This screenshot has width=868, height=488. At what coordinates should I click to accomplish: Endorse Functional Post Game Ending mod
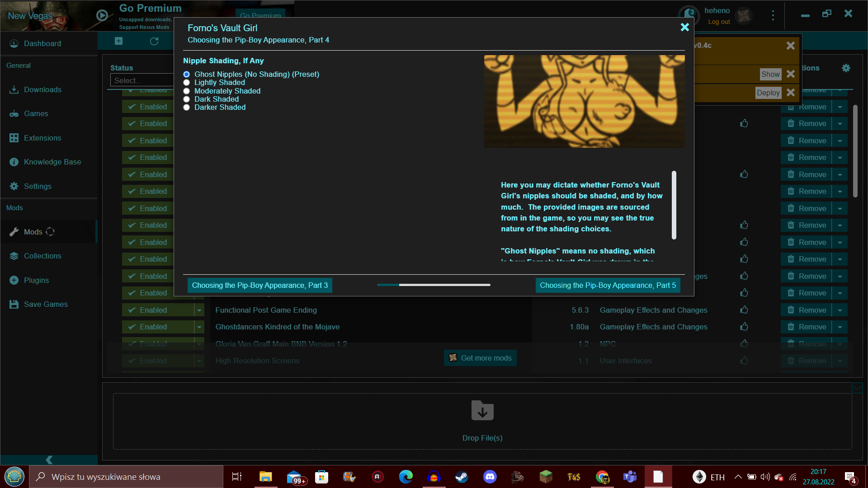744,310
